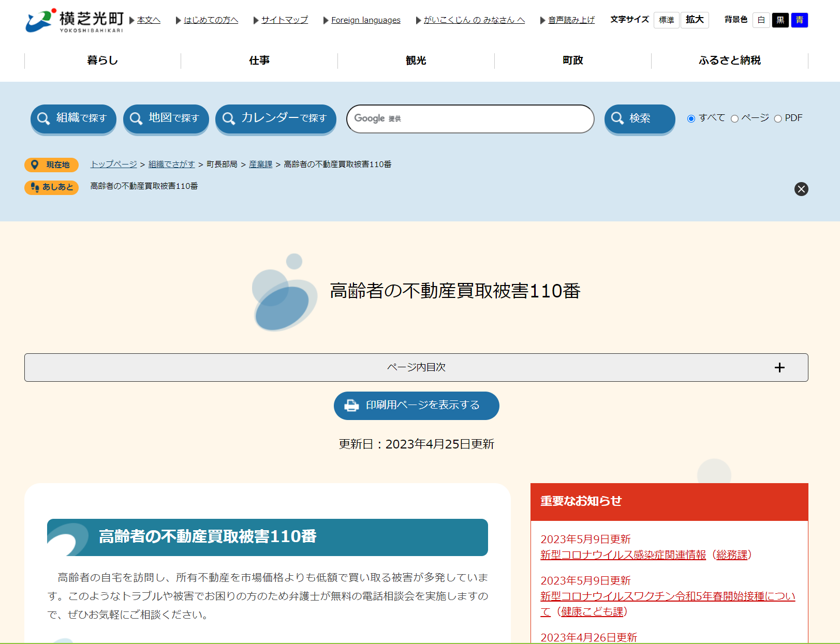Open the Foreign languages link
840x644 pixels.
[365, 20]
